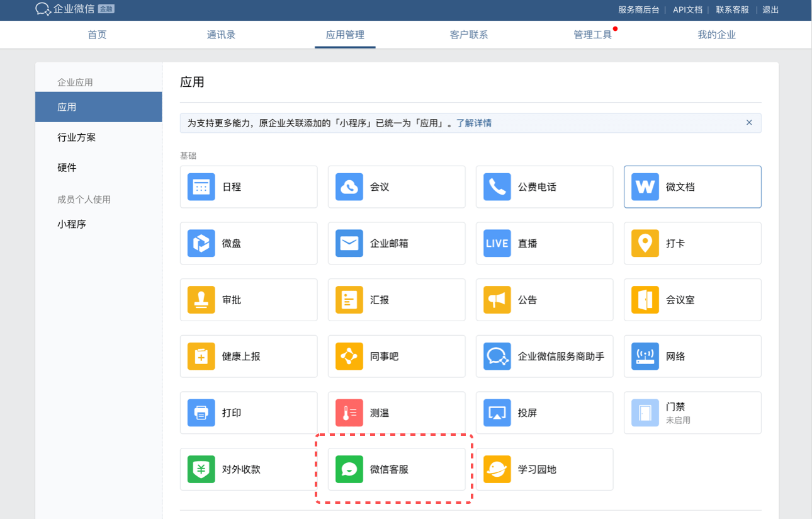
Task: Click the 会议室 card label
Action: tap(680, 300)
